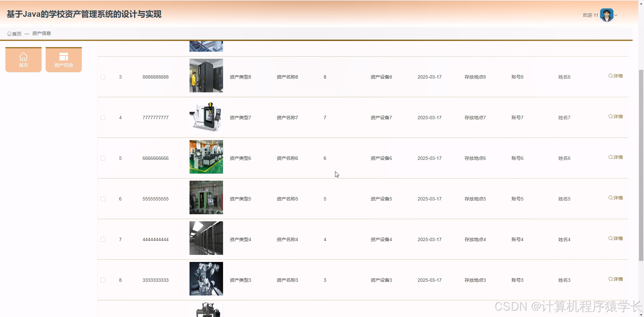Open 详情 for 资产名称3 row

pos(615,279)
